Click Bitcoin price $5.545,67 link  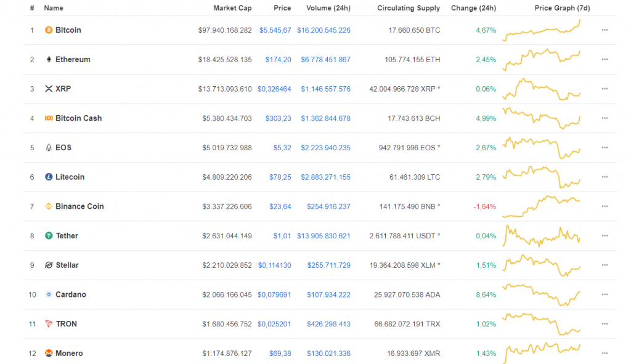click(x=275, y=30)
